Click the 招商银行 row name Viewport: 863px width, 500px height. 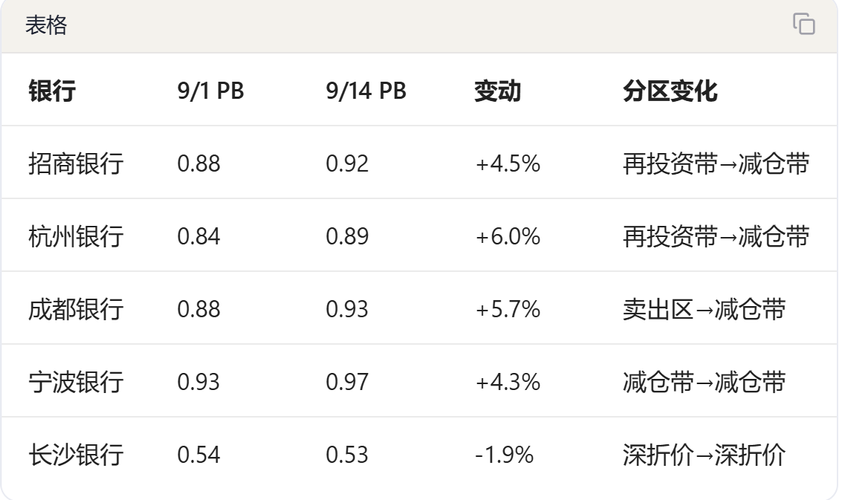pos(76,164)
